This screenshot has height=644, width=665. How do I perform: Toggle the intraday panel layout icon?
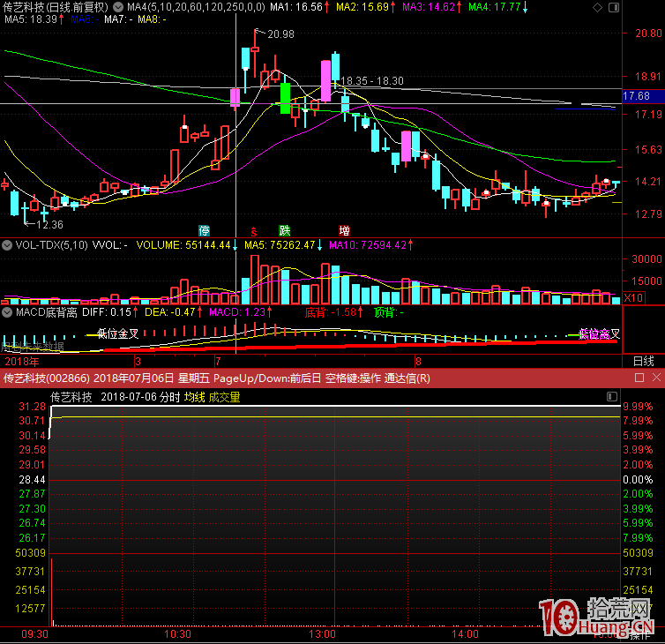(612, 397)
